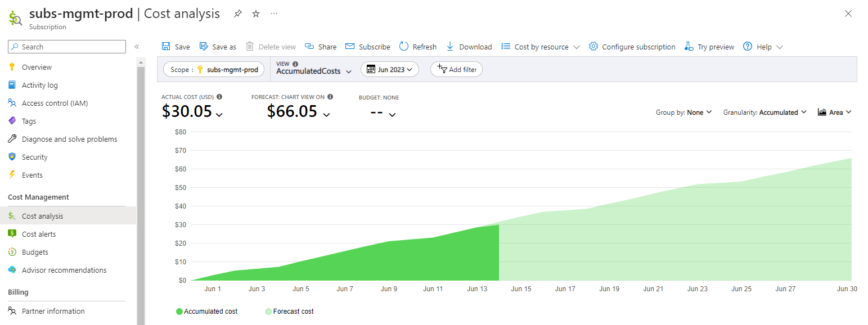Open the Group by None dropdown

pos(684,112)
